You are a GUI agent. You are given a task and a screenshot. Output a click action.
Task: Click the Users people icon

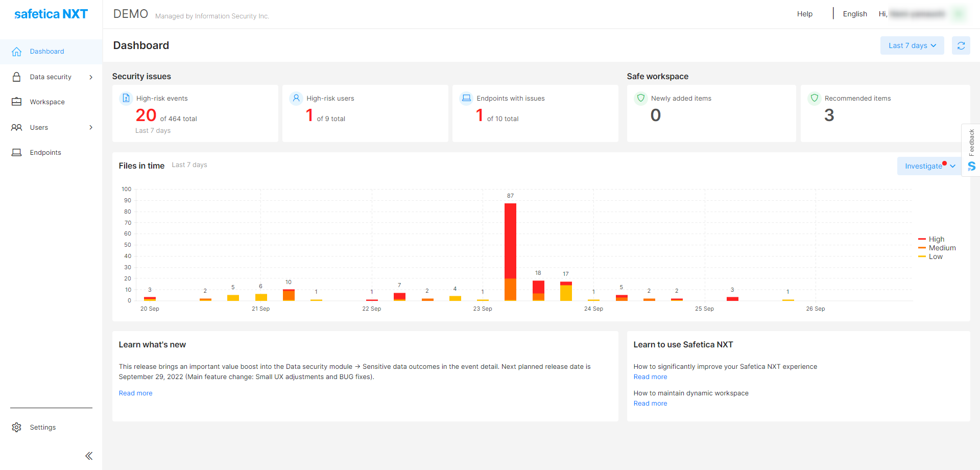click(17, 128)
